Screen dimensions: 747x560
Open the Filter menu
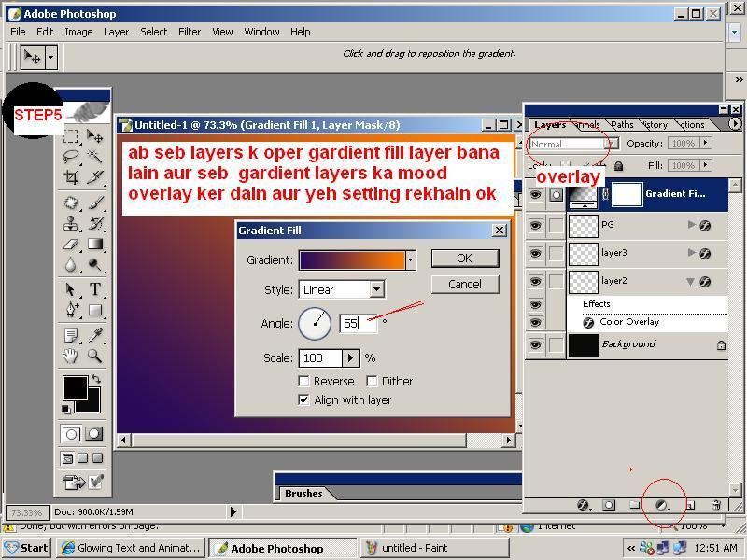190,32
